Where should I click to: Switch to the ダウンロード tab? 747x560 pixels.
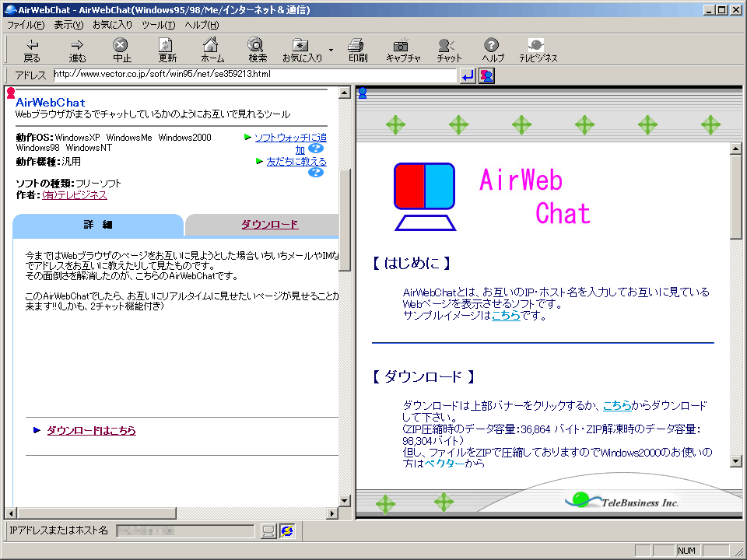pyautogui.click(x=270, y=224)
